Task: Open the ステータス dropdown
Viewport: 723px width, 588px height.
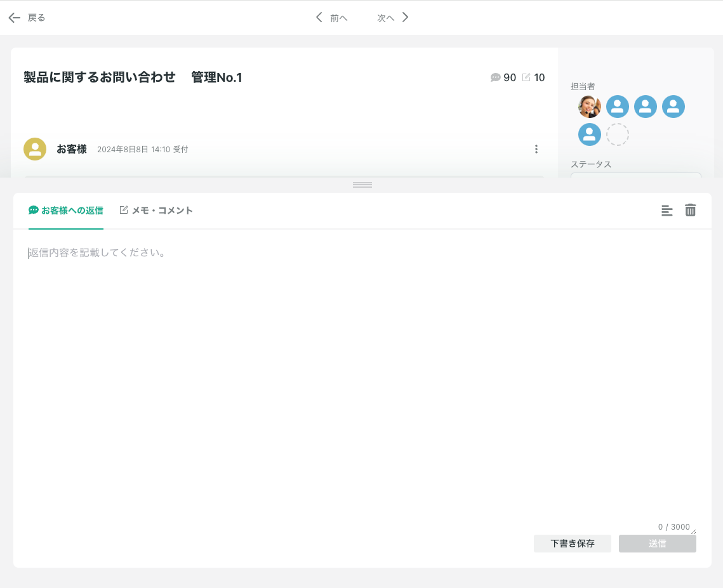Action: coord(635,176)
